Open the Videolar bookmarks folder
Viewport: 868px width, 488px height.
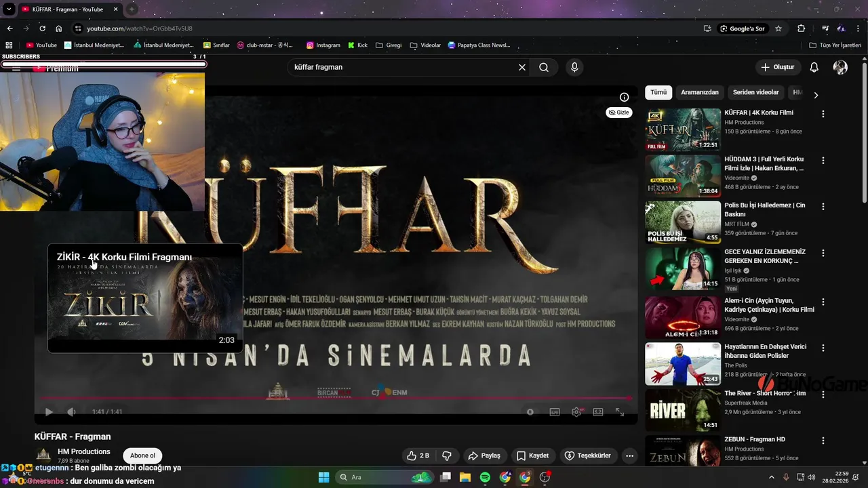pos(425,45)
